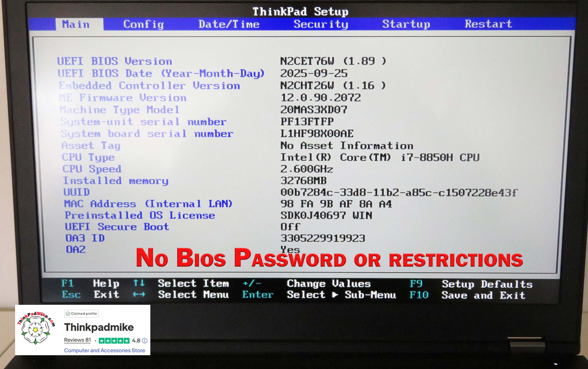Click the rating info icon beside 4.8
The width and height of the screenshot is (588, 369).
pyautogui.click(x=144, y=341)
